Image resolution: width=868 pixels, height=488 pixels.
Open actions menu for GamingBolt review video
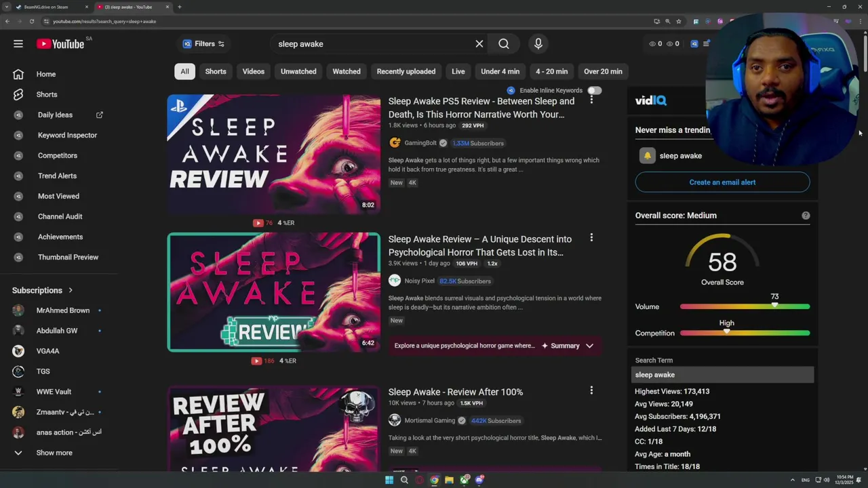(x=591, y=100)
